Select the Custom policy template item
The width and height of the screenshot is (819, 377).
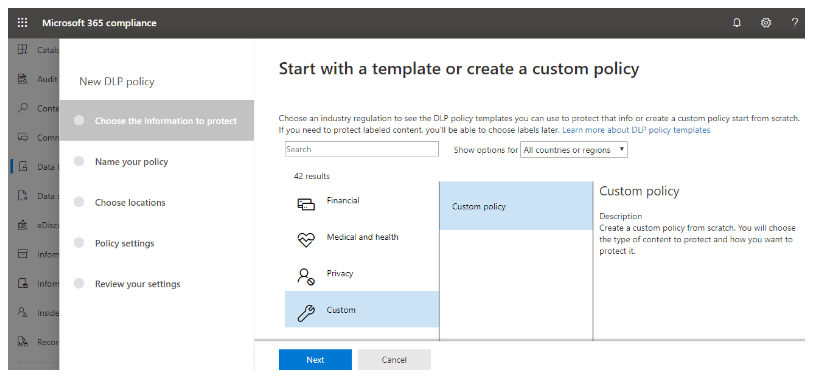tap(516, 206)
